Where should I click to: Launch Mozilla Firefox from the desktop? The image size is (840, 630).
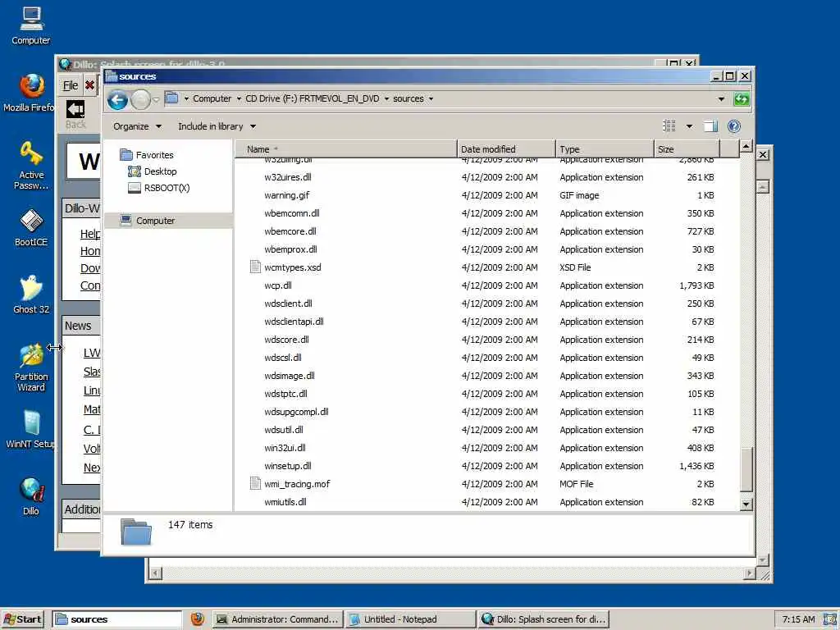tap(31, 92)
